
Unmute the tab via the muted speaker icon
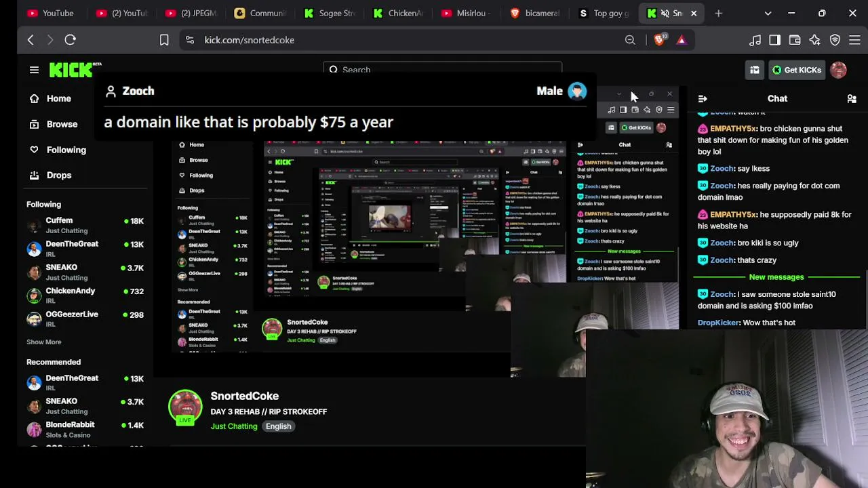665,13
